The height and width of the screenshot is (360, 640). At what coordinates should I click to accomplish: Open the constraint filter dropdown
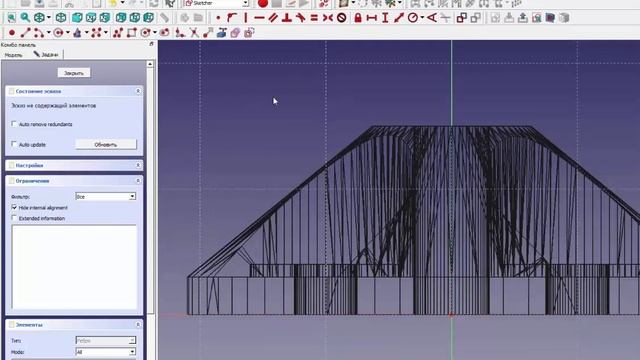point(132,197)
